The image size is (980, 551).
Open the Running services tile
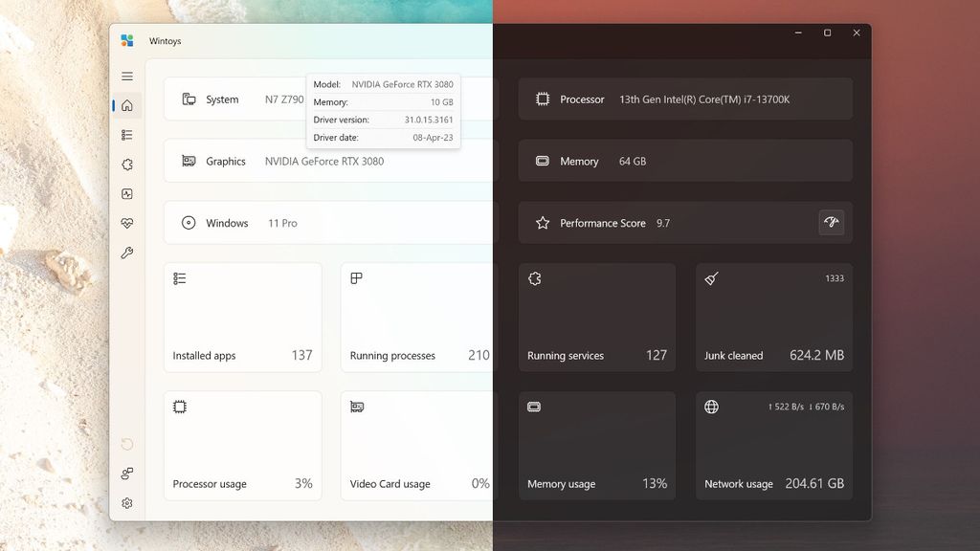coord(597,316)
